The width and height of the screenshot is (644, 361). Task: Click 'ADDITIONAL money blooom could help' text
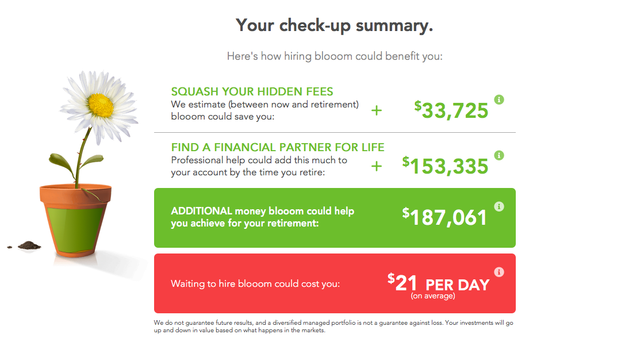[262, 211]
